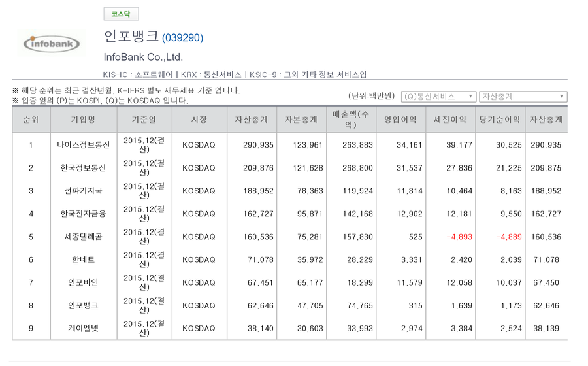
Task: Click 전파기지국 equity value 78,363
Action: pyautogui.click(x=310, y=191)
